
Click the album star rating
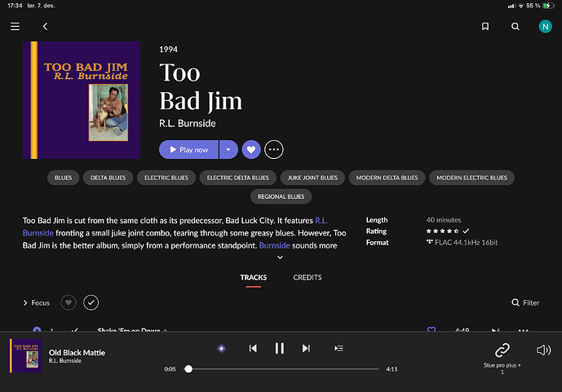point(442,231)
